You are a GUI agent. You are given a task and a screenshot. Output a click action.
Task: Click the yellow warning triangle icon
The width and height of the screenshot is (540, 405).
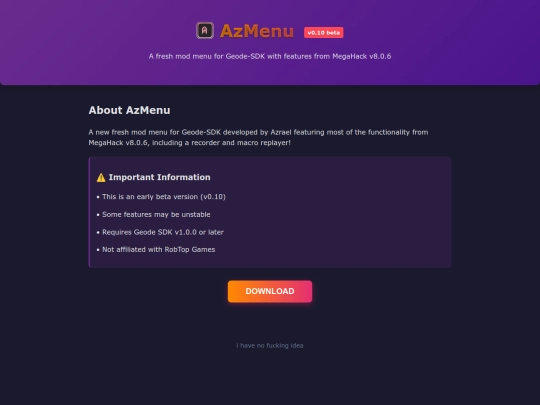(x=101, y=177)
